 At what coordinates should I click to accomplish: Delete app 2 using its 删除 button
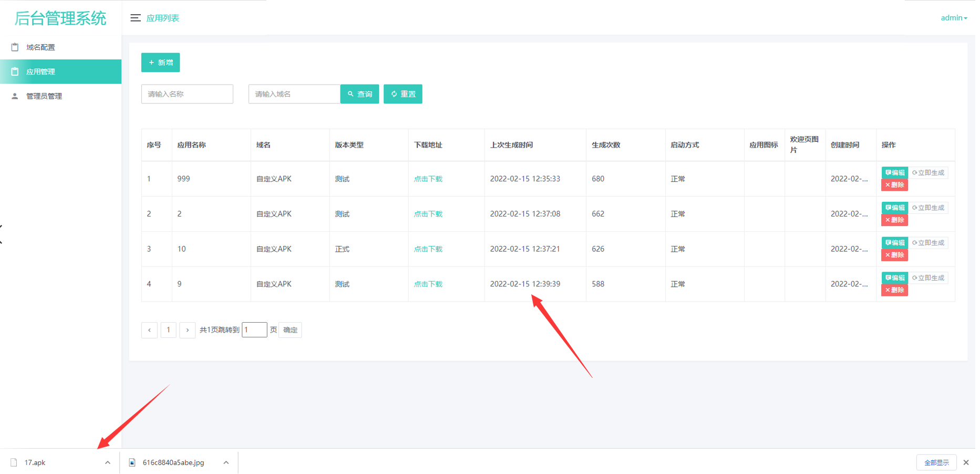pyautogui.click(x=894, y=220)
